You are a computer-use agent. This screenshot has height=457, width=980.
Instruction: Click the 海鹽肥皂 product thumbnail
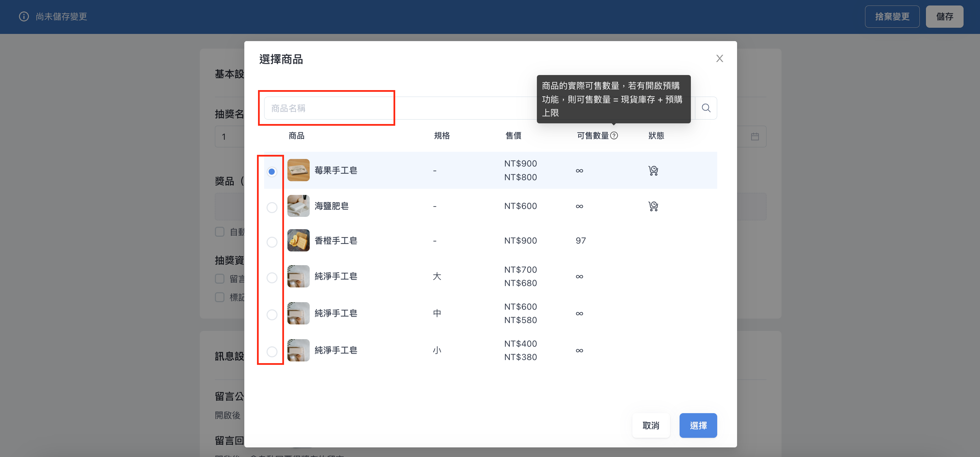(x=298, y=206)
